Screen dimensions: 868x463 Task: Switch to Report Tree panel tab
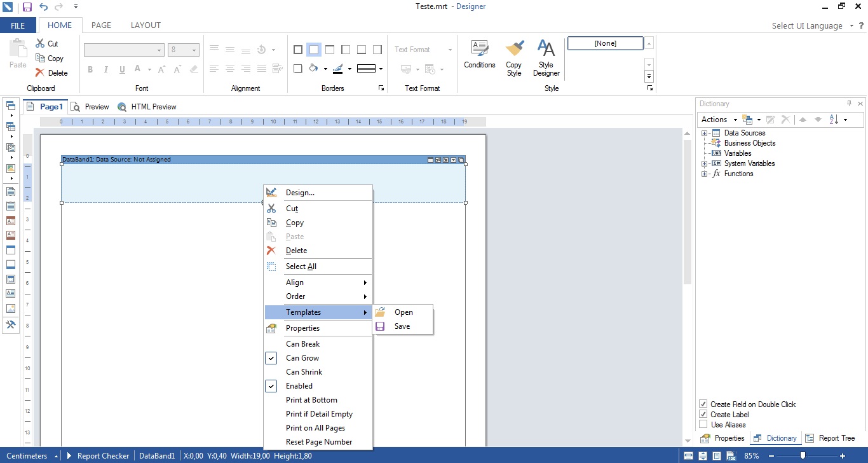tap(831, 438)
